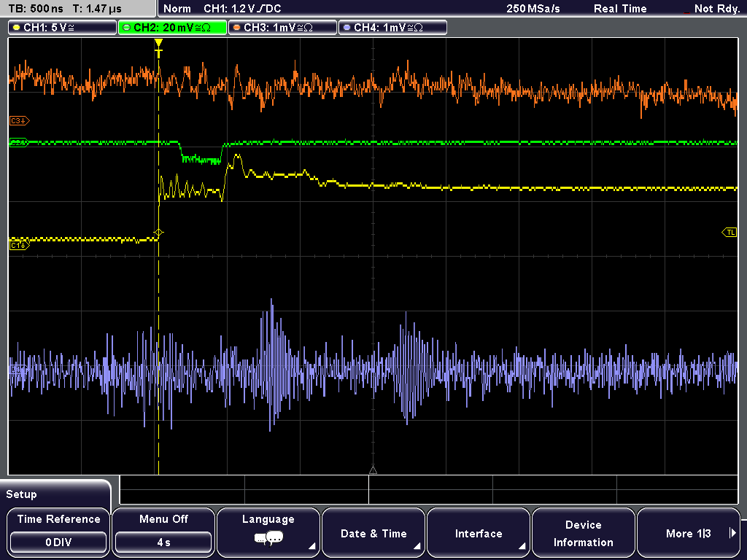The image size is (747, 560).
Task: Click the yellow trigger position marker at top
Action: (x=158, y=47)
